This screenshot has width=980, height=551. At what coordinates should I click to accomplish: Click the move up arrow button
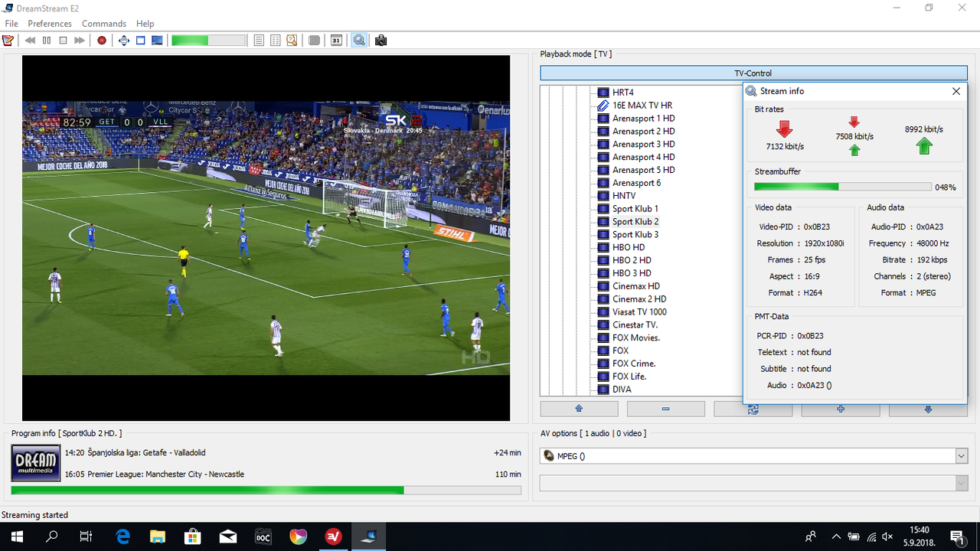point(579,409)
